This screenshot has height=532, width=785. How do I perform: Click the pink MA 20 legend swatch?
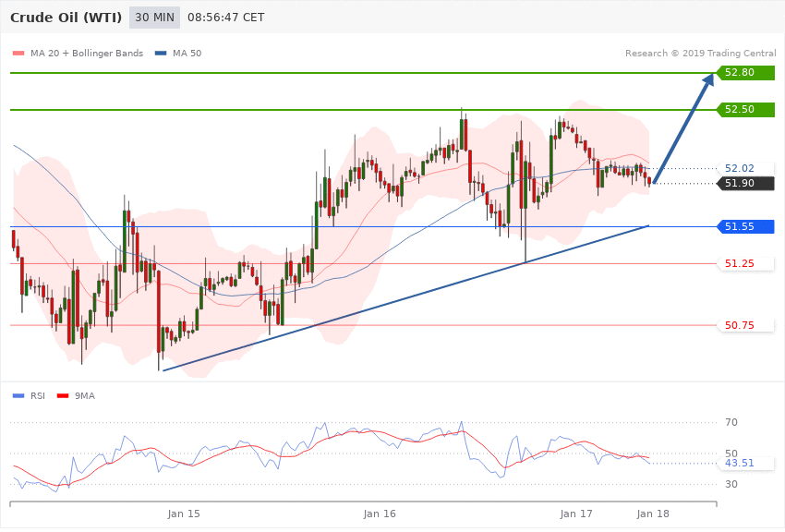(x=18, y=53)
